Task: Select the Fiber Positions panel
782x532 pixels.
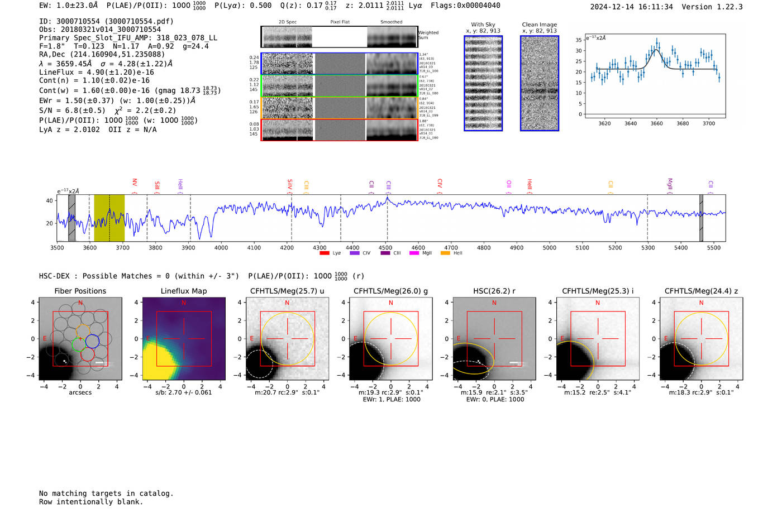Action: click(x=80, y=338)
